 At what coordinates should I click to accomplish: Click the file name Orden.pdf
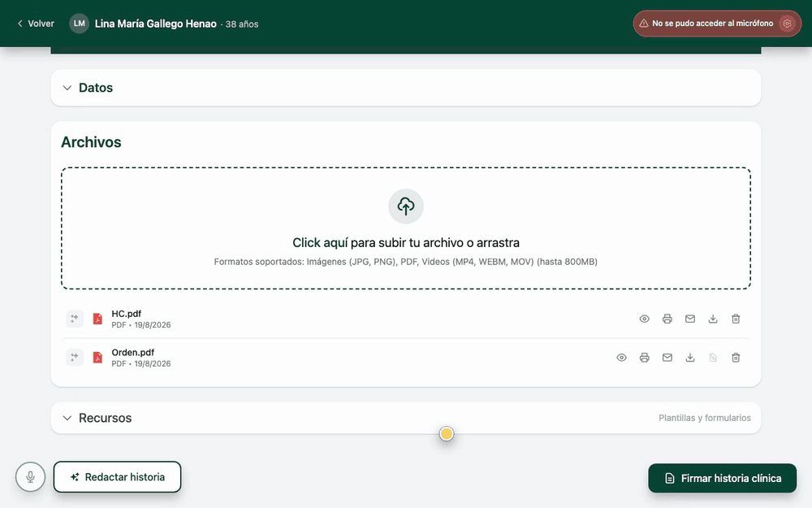pyautogui.click(x=133, y=353)
